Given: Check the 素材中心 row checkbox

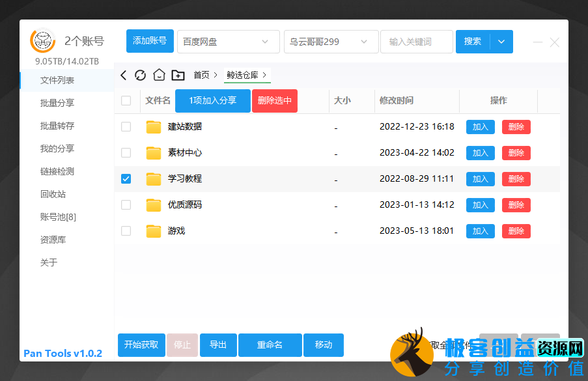Looking at the screenshot, I should 126,153.
